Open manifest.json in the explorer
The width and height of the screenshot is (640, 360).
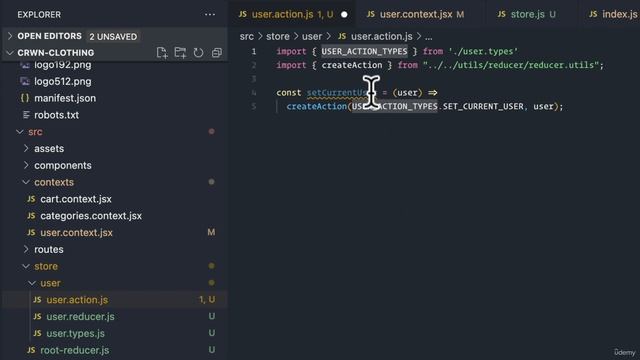pos(65,98)
